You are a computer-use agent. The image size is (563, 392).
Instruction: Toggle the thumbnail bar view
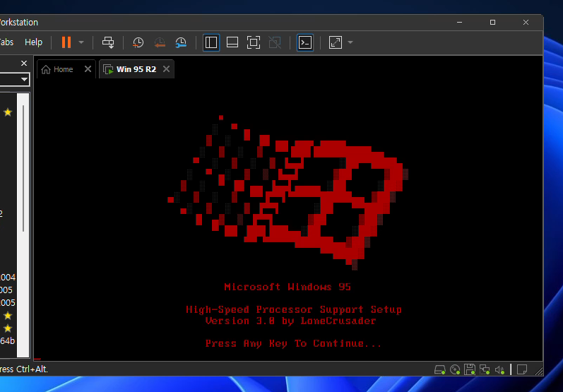(x=232, y=42)
